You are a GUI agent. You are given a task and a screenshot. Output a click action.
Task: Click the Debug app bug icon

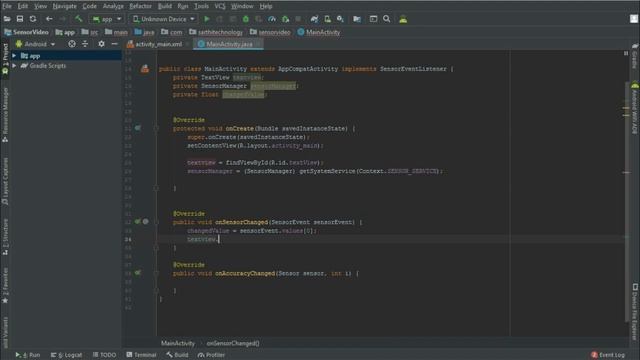click(x=246, y=19)
